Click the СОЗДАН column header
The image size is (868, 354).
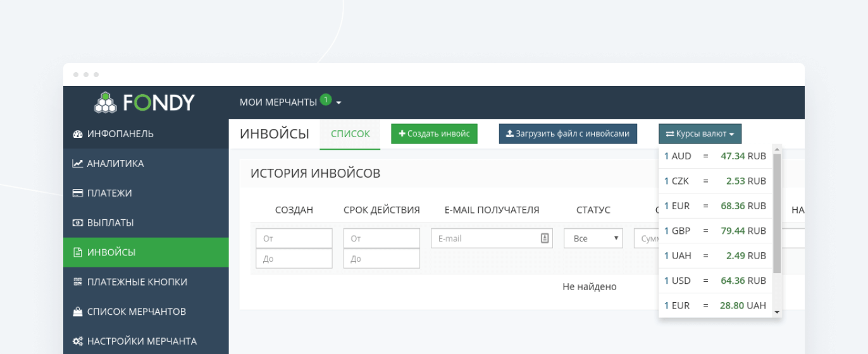(294, 210)
